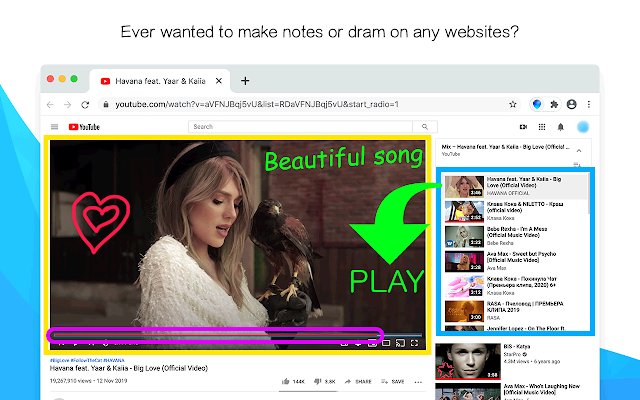Go forward with the browser forward arrow
The image size is (640, 400).
tap(67, 105)
